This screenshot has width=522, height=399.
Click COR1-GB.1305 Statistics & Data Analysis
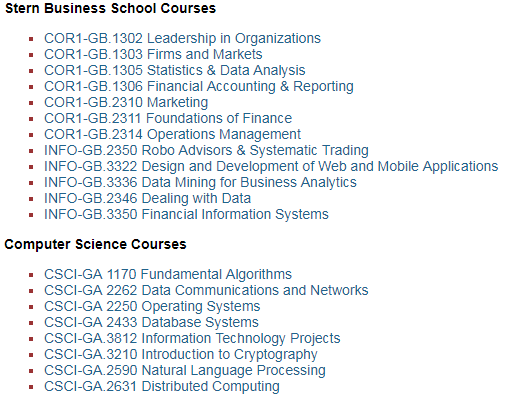(175, 70)
